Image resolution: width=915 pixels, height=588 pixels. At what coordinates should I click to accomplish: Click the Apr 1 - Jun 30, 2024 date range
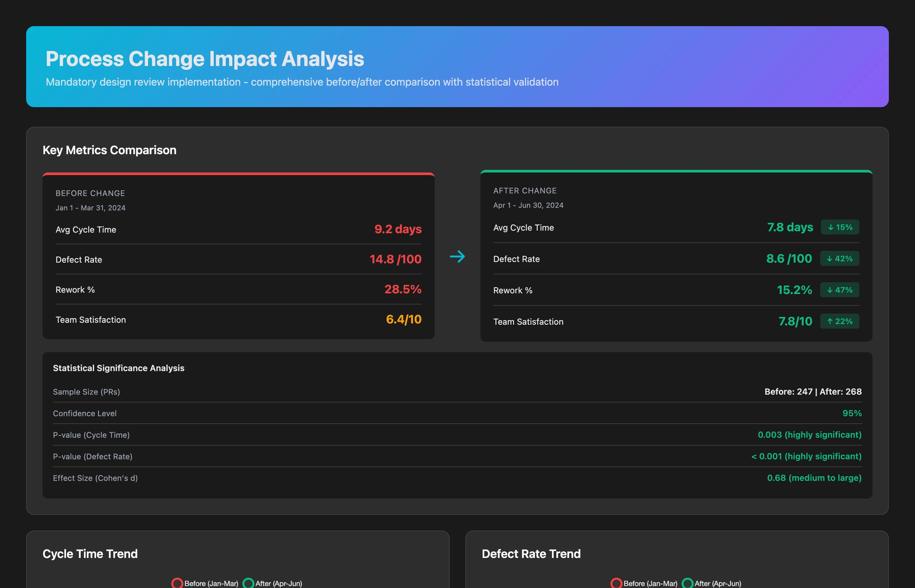click(528, 205)
